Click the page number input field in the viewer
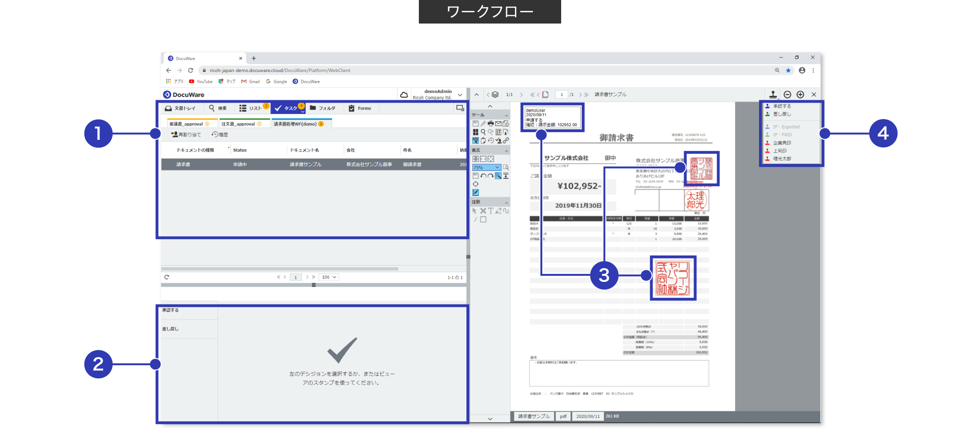Image resolution: width=980 pixels, height=433 pixels. tap(562, 94)
